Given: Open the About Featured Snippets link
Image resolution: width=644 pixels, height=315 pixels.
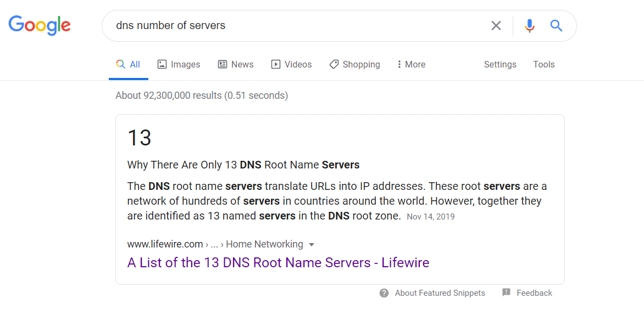Looking at the screenshot, I should click(440, 293).
